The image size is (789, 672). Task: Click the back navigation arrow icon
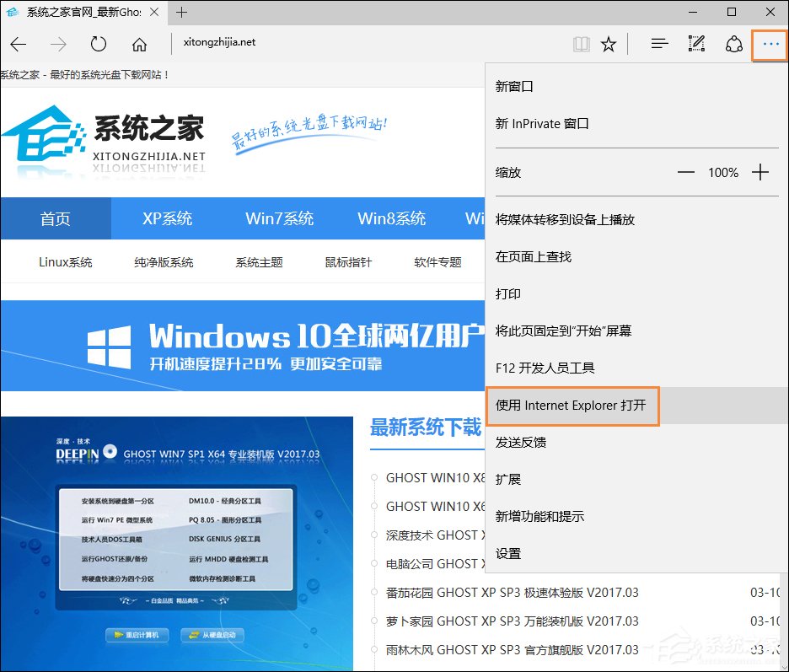[x=19, y=44]
